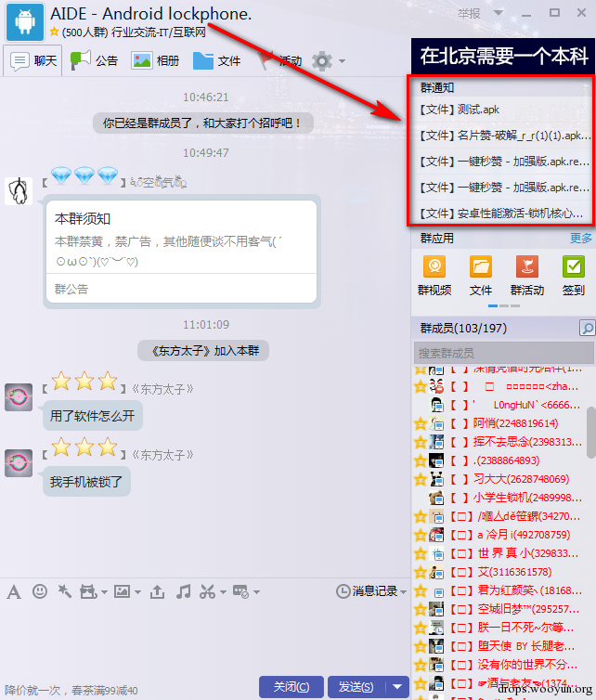Click the avatar of 《东方太子》 beside 用了软件怎么开
596x700 pixels.
point(19,396)
